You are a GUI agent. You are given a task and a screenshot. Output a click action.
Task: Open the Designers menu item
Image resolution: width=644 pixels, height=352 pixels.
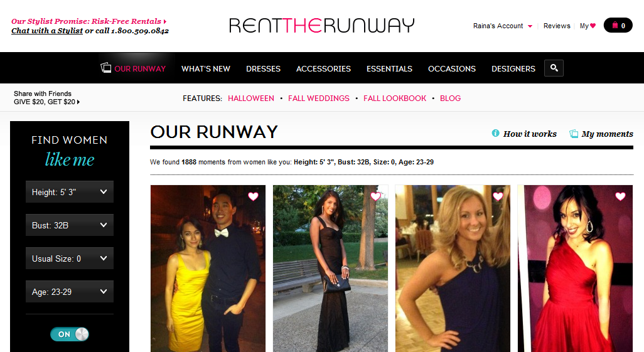coord(513,68)
